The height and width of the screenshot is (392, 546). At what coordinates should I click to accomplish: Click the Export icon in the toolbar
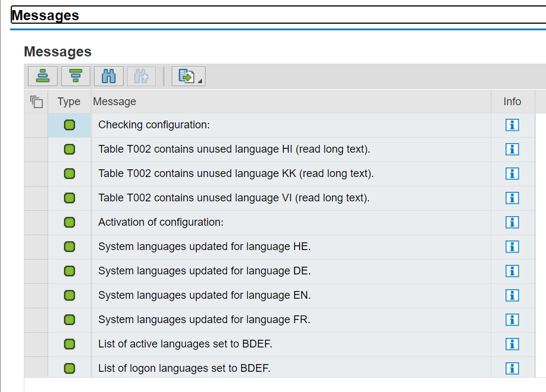coord(184,76)
